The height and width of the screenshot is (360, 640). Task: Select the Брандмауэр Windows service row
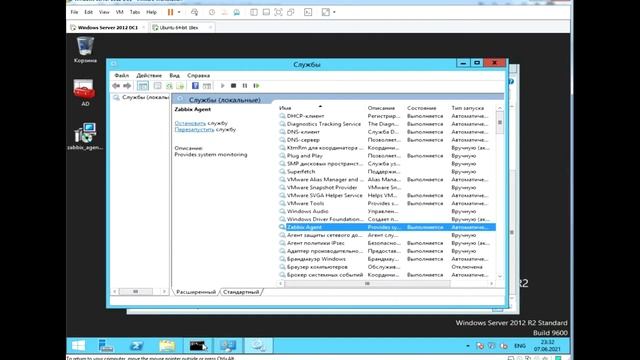pos(387,259)
